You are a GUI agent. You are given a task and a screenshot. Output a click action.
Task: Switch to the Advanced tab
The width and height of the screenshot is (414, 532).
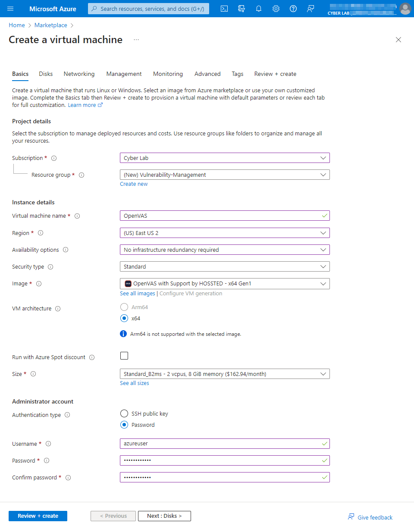pos(207,74)
